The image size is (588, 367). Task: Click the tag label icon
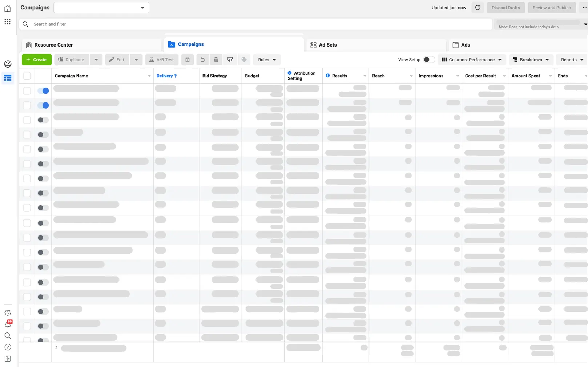(x=244, y=60)
